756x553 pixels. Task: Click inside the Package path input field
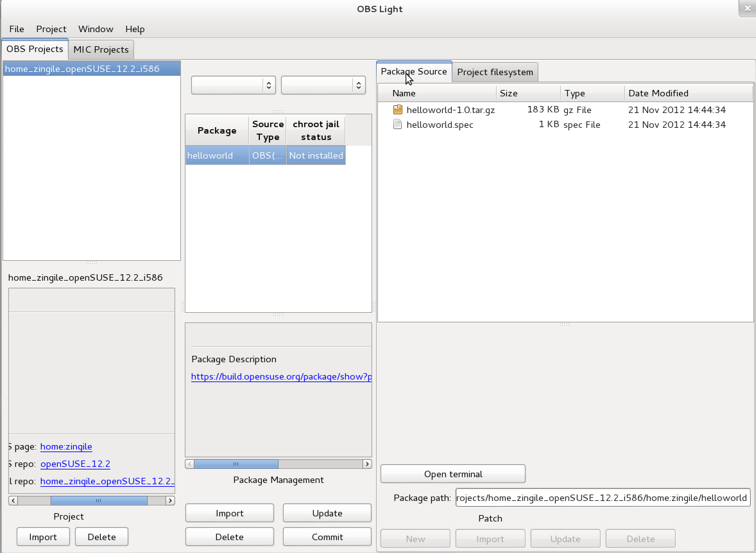coord(602,496)
